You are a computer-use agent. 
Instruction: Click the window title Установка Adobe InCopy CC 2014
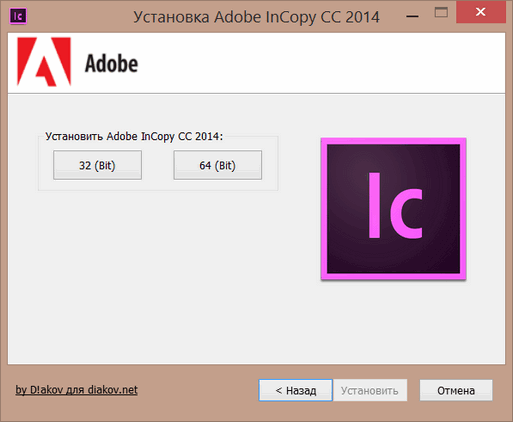click(256, 17)
